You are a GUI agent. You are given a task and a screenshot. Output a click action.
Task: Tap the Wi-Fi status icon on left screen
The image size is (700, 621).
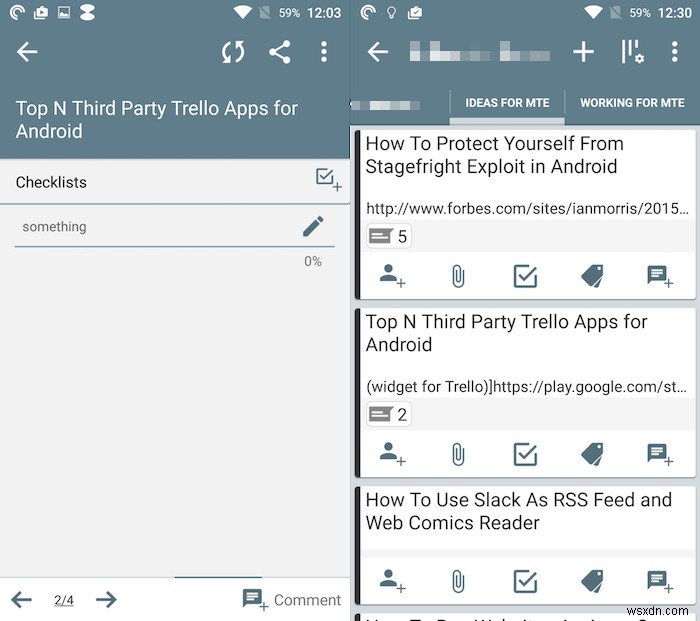click(243, 13)
